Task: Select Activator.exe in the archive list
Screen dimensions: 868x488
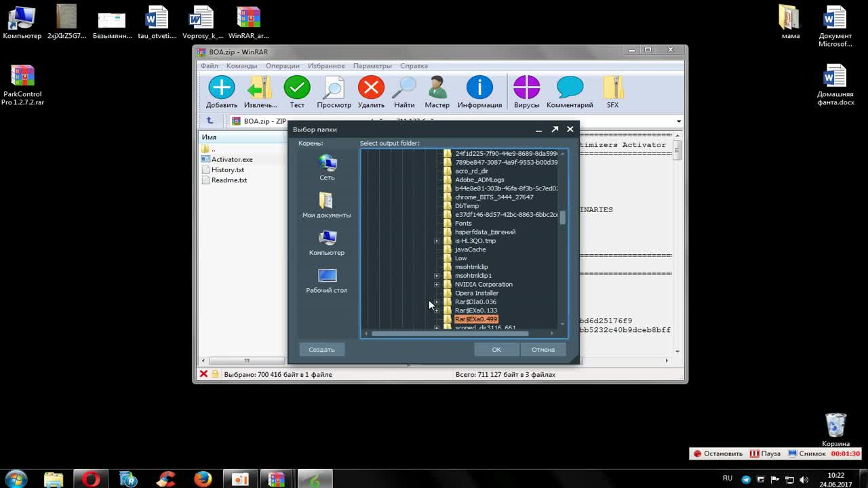Action: click(232, 159)
